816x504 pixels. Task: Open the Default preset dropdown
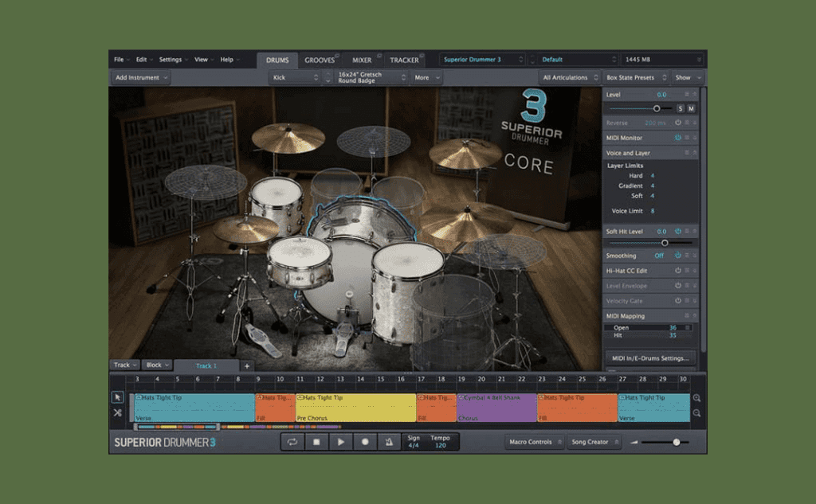tap(579, 59)
